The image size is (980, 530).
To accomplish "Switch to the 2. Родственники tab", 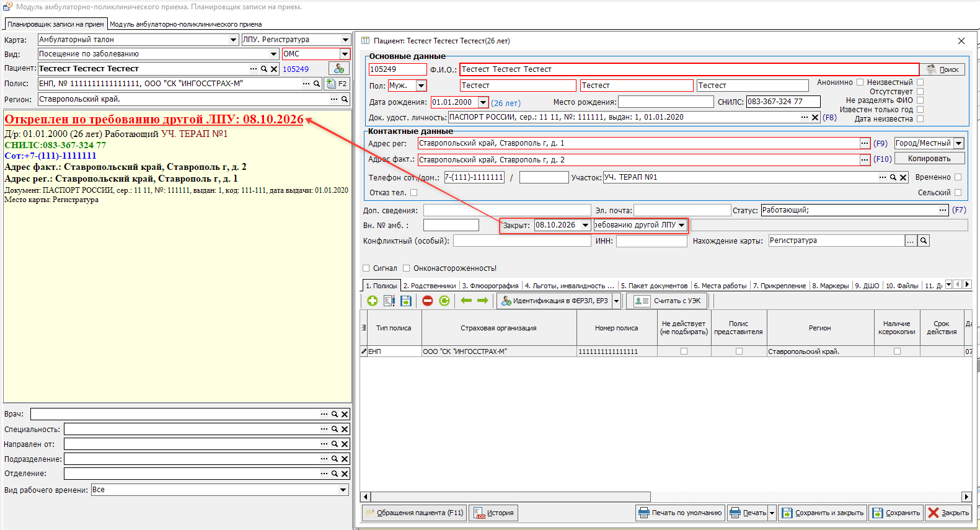I will (430, 286).
